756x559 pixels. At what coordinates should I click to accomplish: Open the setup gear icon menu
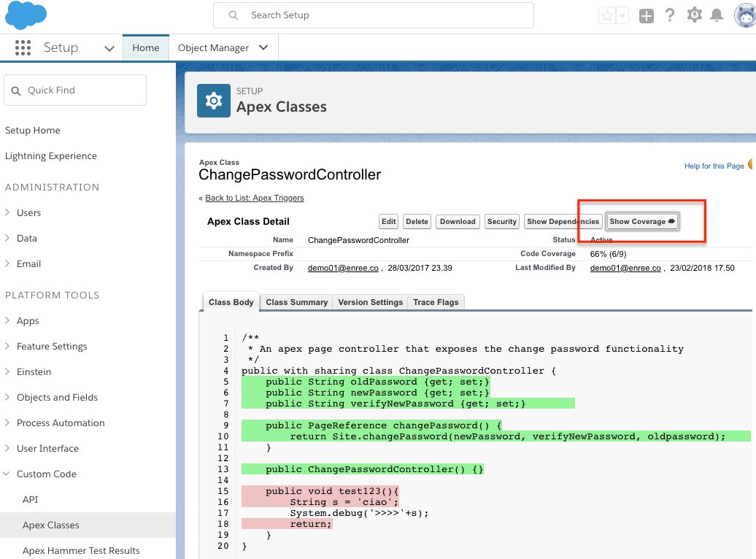(694, 15)
